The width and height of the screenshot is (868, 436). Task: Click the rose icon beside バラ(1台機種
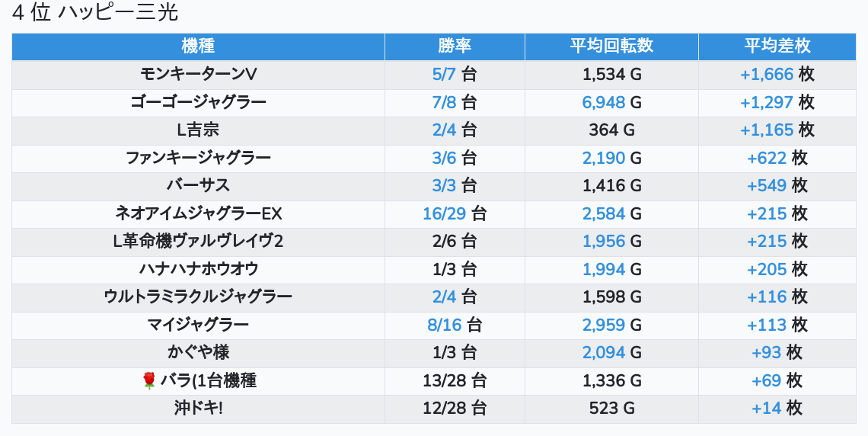149,380
